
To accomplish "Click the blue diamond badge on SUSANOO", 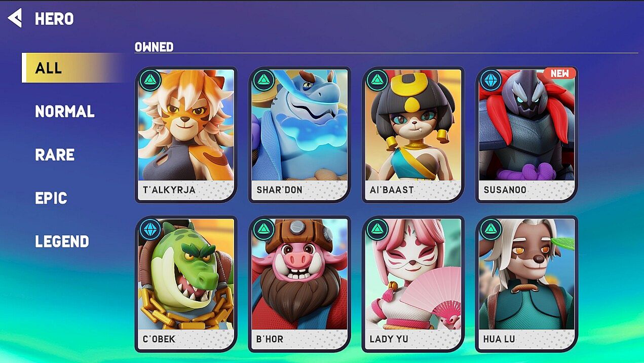I will [x=490, y=80].
